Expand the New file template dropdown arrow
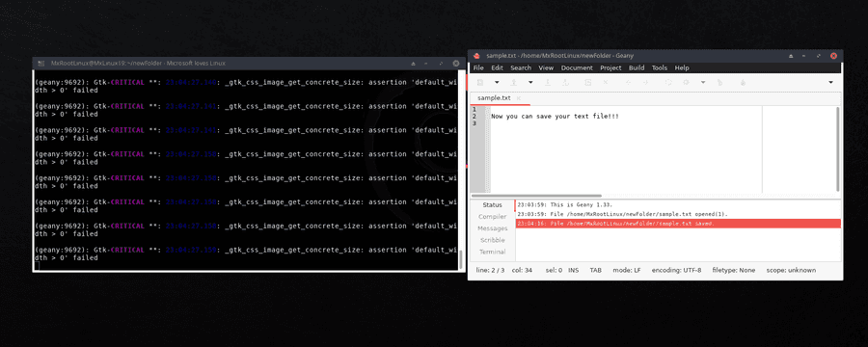The image size is (868, 347). [x=497, y=82]
